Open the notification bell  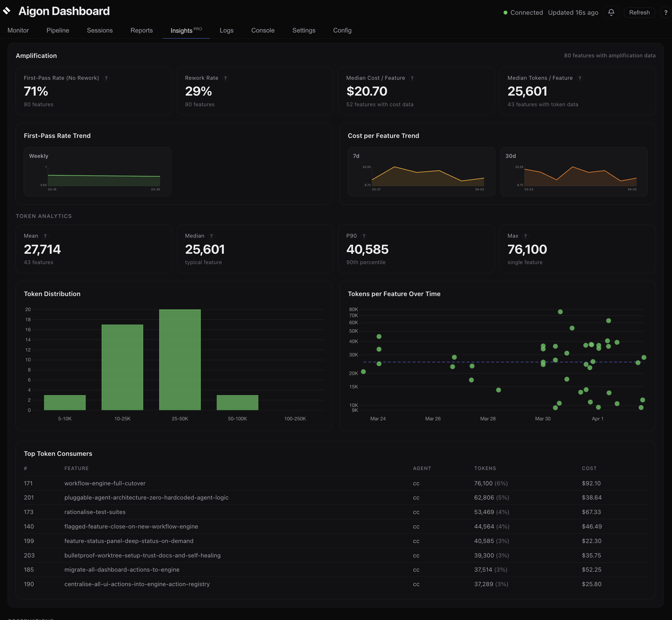tap(611, 12)
